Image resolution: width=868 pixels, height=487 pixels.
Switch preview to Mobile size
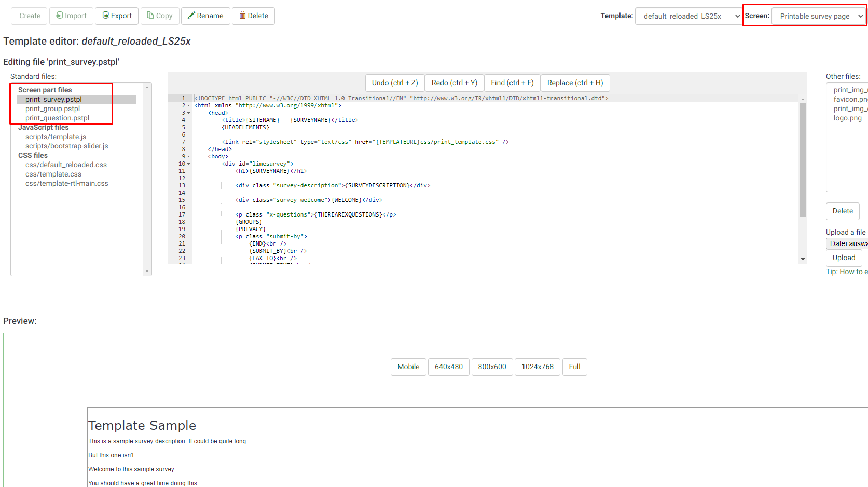coord(408,367)
